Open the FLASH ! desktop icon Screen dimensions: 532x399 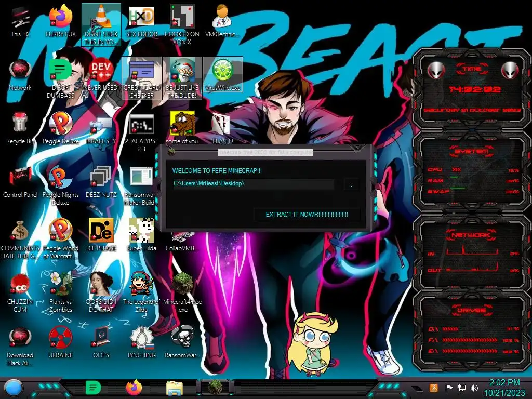[222, 129]
